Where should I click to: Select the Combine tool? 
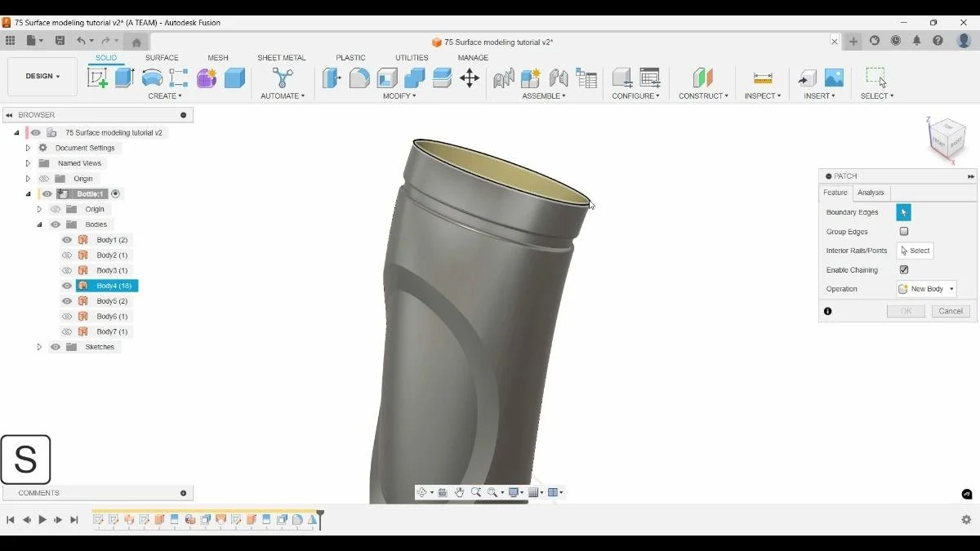[x=414, y=78]
